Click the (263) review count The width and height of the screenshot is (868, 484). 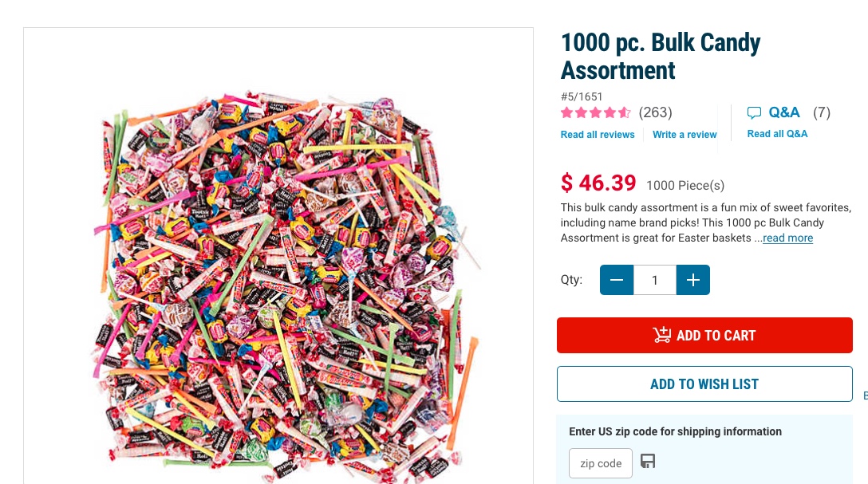click(x=656, y=112)
